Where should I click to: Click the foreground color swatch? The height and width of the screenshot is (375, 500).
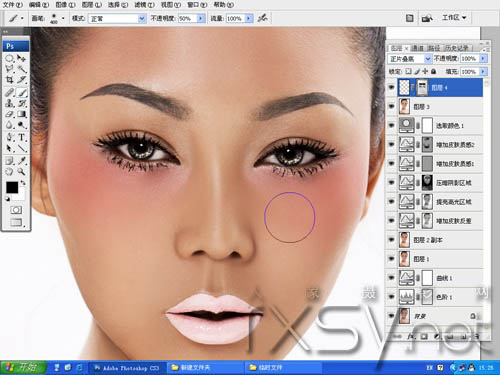[12, 187]
